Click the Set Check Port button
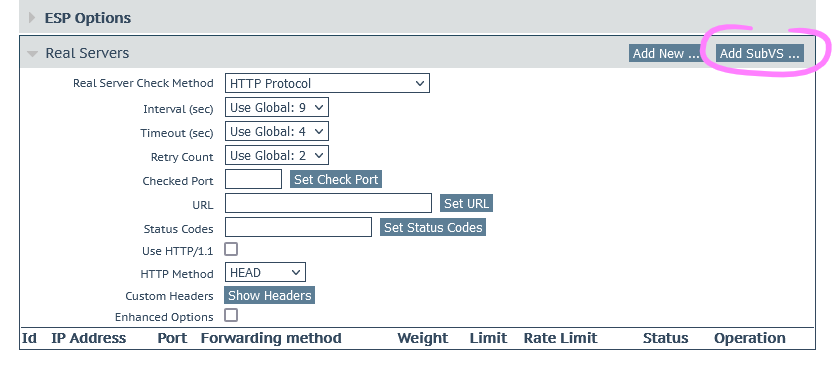 pyautogui.click(x=336, y=179)
